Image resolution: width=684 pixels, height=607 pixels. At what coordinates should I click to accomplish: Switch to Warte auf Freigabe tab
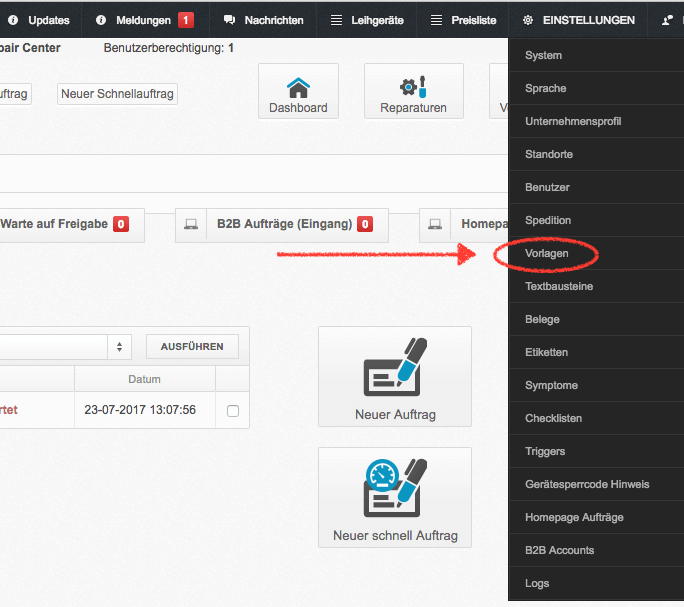(72, 225)
